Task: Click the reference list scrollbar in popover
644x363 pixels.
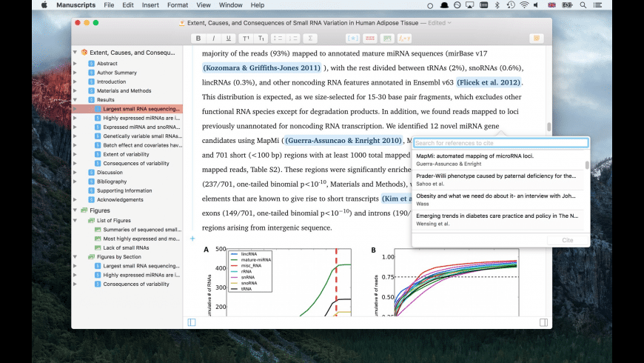Action: (x=587, y=165)
